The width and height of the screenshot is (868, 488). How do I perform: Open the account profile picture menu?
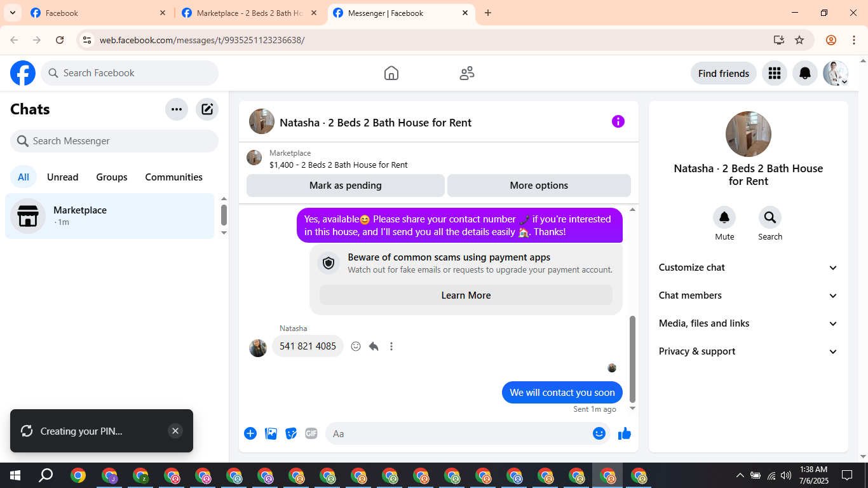click(x=836, y=73)
